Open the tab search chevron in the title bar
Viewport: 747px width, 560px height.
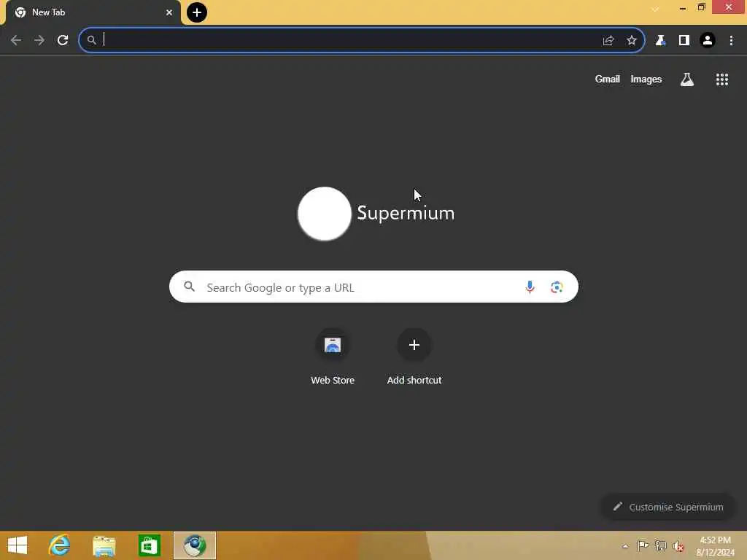point(656,9)
